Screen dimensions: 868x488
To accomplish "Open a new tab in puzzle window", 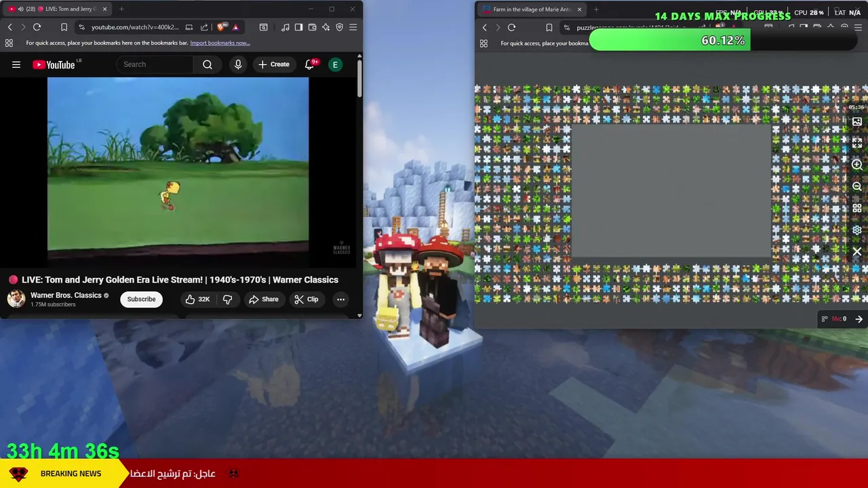I will 596,9.
